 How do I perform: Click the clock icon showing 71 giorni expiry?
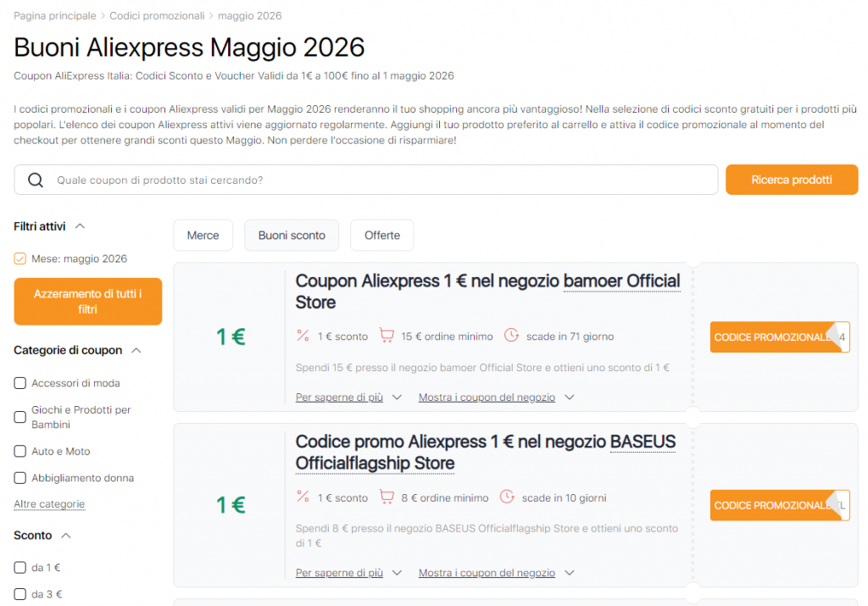(511, 336)
